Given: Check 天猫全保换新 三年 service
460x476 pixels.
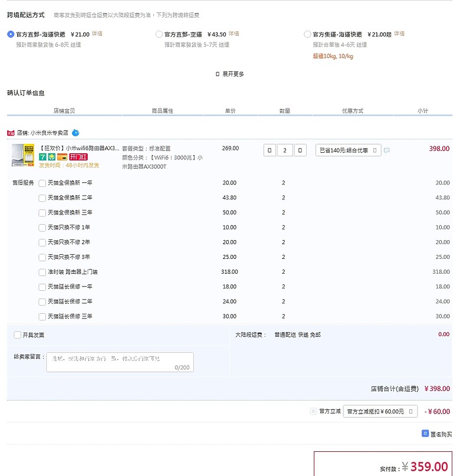Looking at the screenshot, I should click(x=42, y=213).
